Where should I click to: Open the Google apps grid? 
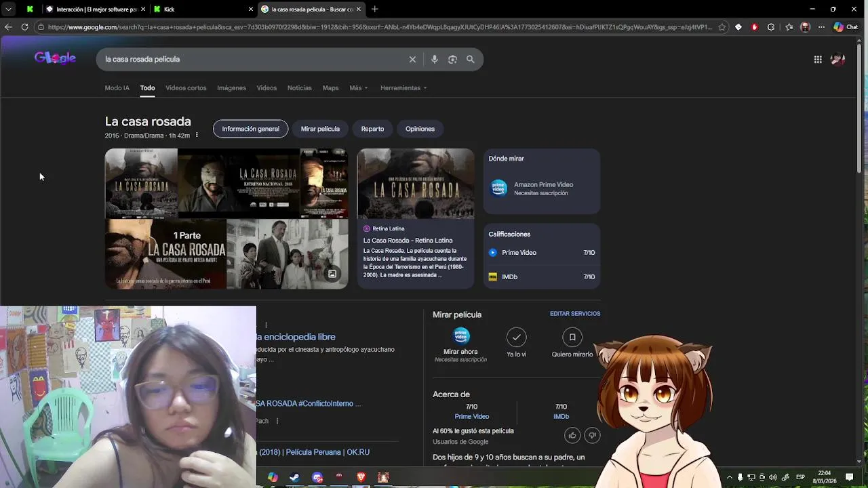point(818,59)
